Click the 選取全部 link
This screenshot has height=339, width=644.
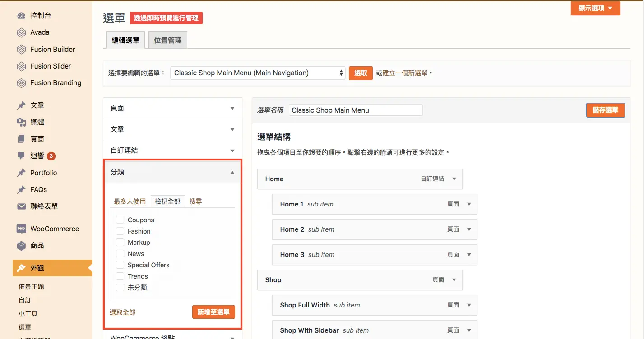(x=123, y=312)
